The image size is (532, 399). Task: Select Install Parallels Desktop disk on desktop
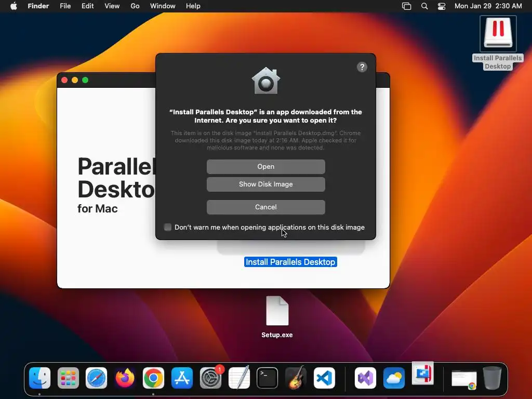click(498, 43)
